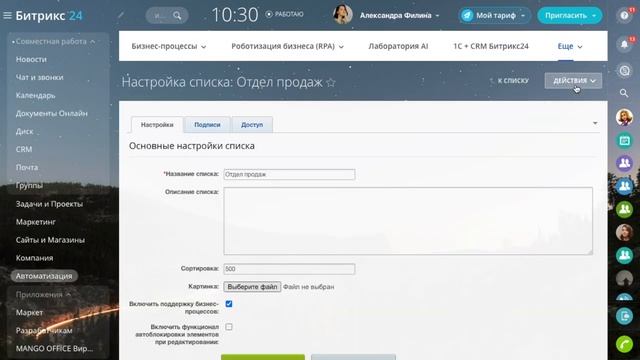Open Компания in sidebar
The height and width of the screenshot is (360, 640).
(34, 258)
